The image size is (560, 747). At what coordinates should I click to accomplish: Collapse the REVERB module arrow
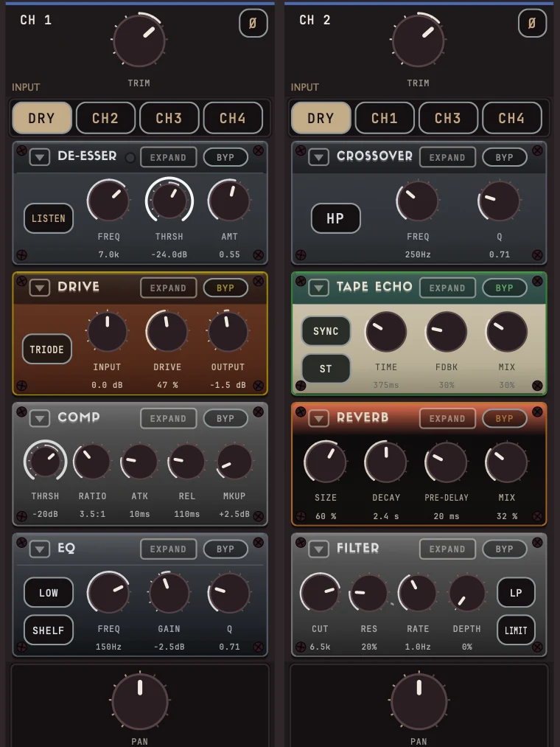[318, 418]
